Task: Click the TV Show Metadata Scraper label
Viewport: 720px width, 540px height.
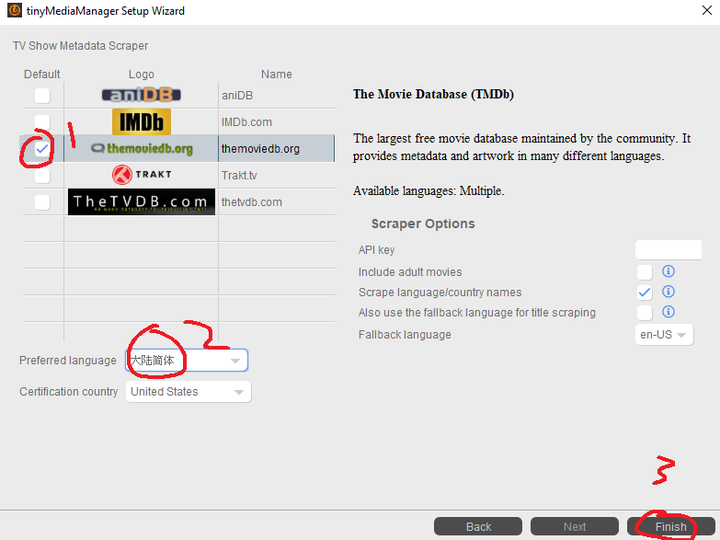Action: (80, 46)
